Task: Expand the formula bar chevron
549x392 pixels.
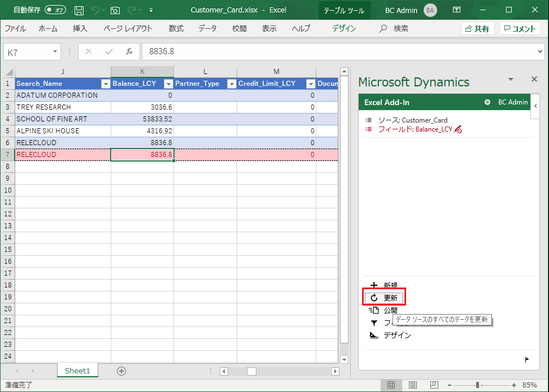Action: (x=541, y=52)
